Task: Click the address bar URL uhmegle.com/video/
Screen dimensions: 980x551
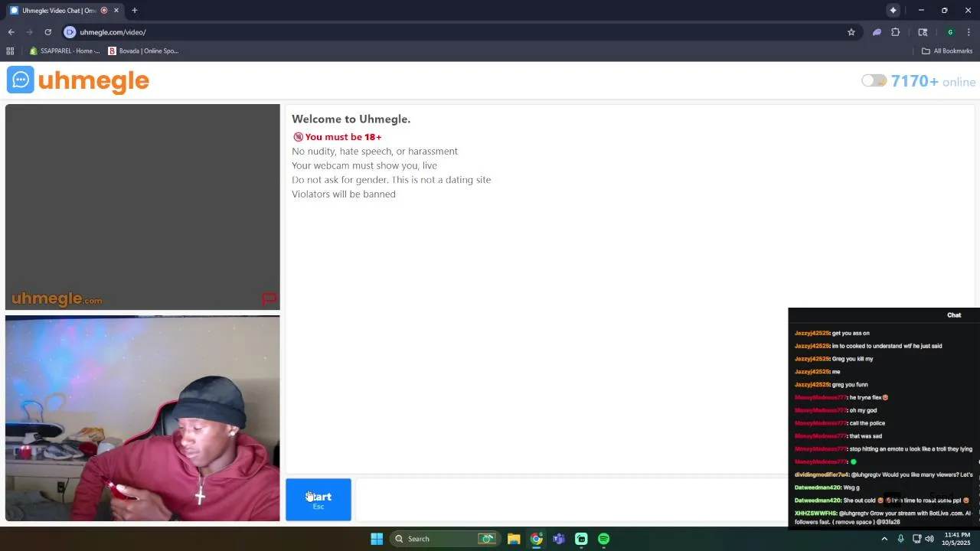Action: tap(113, 32)
